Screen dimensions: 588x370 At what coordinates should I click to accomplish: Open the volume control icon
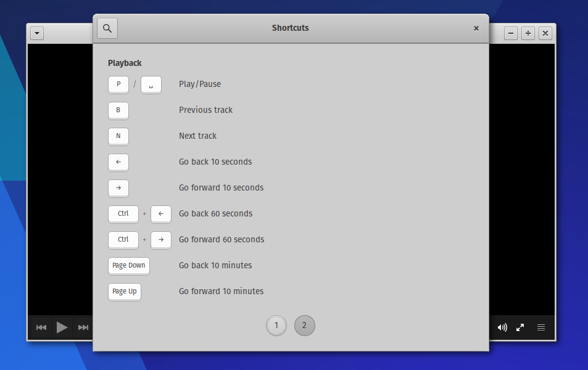click(502, 327)
